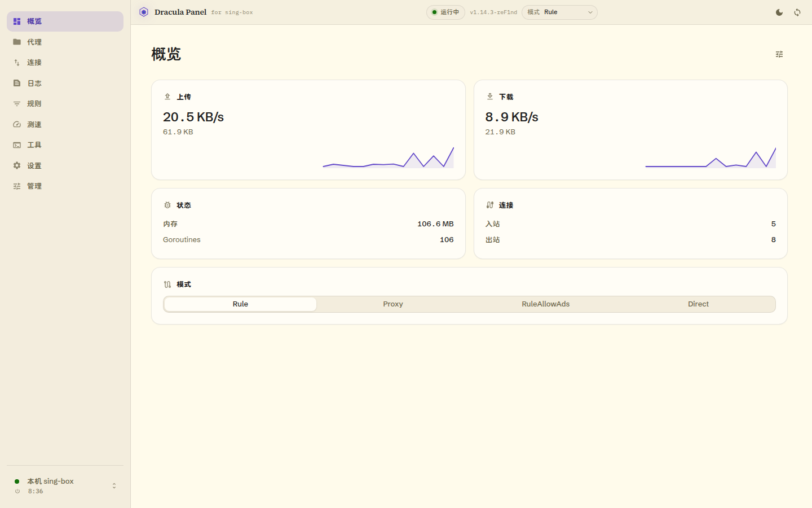812x508 pixels.
Task: Click the 概览 page heading
Action: coord(166,54)
